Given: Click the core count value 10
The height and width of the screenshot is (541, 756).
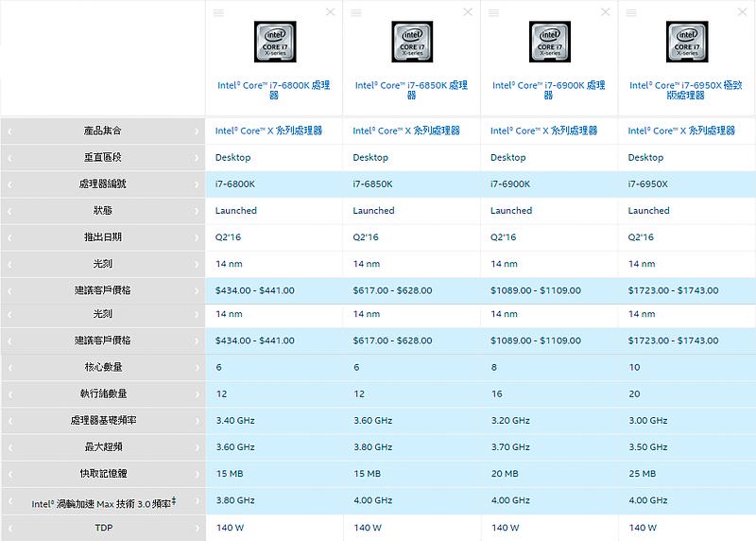Looking at the screenshot, I should pos(634,367).
